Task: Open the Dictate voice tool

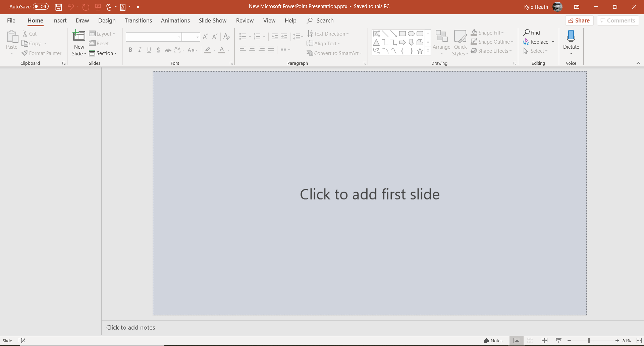Action: point(571,40)
